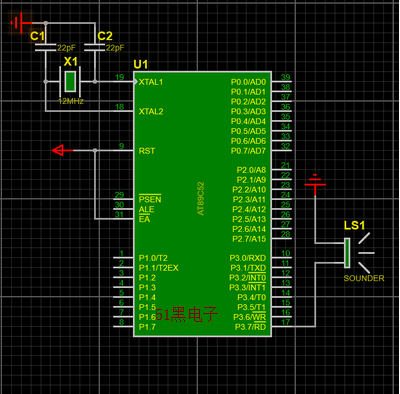Click the XTAL2 pin label
This screenshot has width=400, height=394.
151,111
